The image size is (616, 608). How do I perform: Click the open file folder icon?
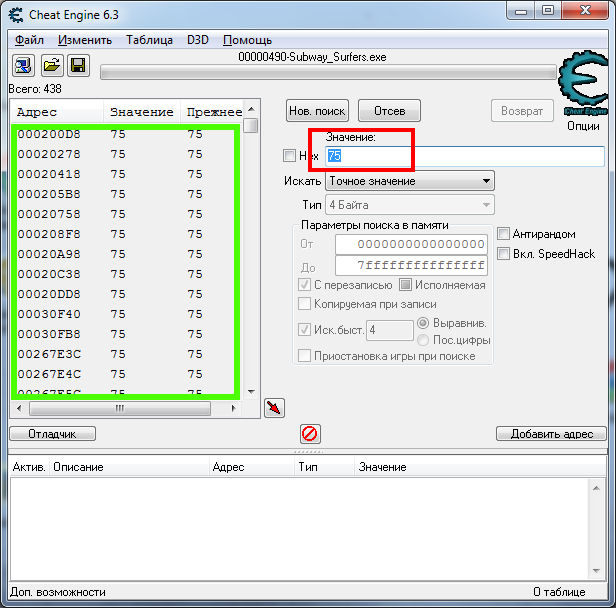(52, 65)
